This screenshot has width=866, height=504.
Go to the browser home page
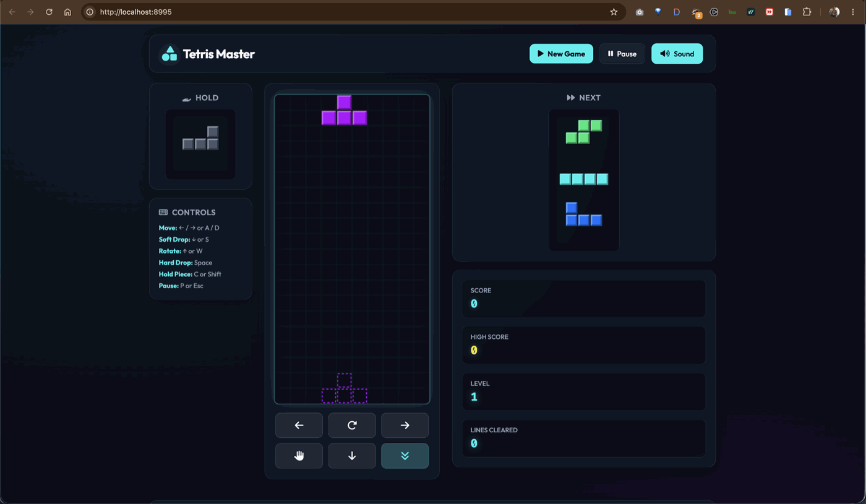(67, 12)
